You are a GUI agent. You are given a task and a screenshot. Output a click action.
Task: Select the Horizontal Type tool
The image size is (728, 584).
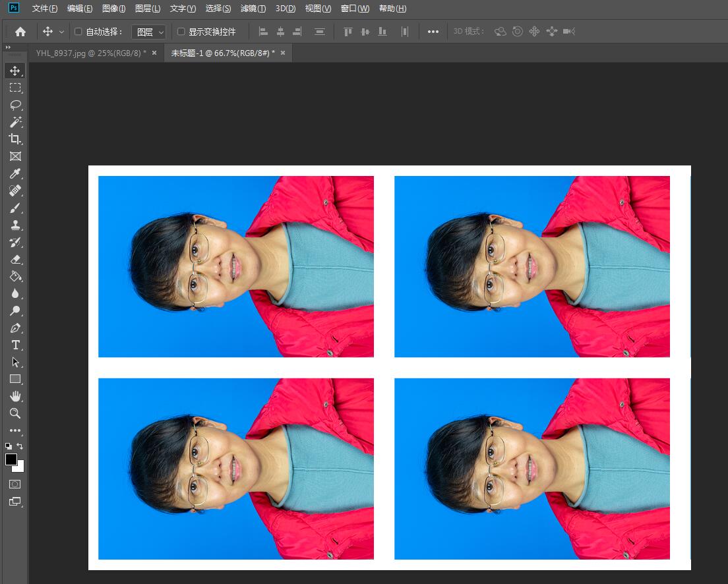(15, 345)
